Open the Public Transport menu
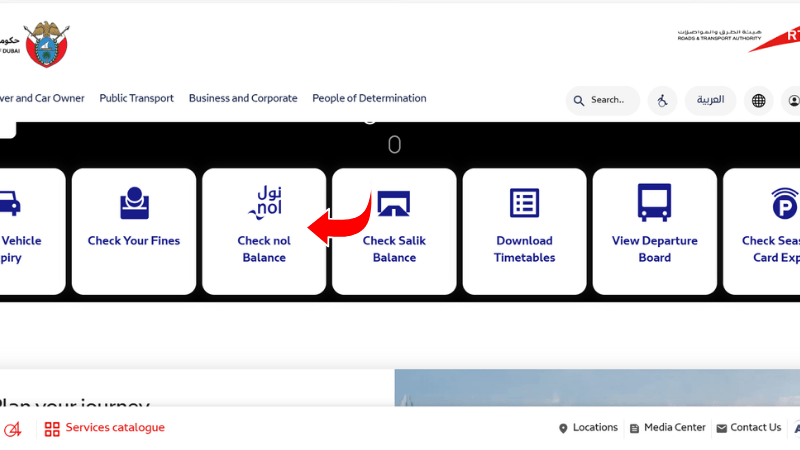This screenshot has width=800, height=450. 136,98
